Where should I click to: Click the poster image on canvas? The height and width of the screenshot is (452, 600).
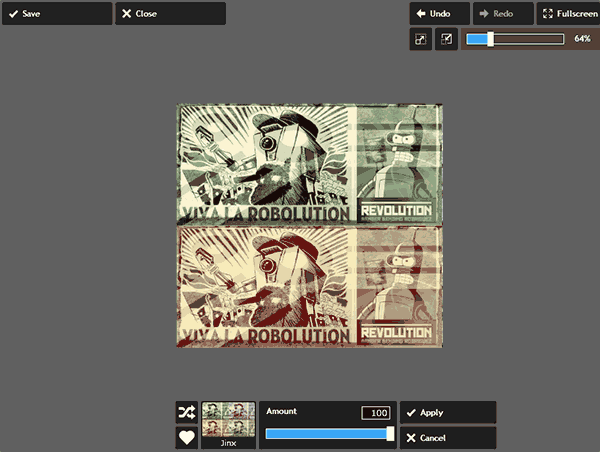tap(310, 225)
